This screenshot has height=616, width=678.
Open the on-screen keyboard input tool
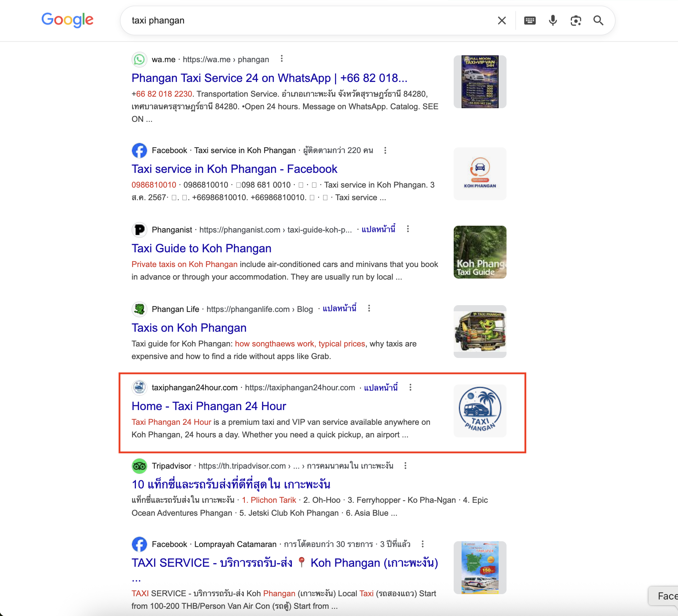click(530, 20)
